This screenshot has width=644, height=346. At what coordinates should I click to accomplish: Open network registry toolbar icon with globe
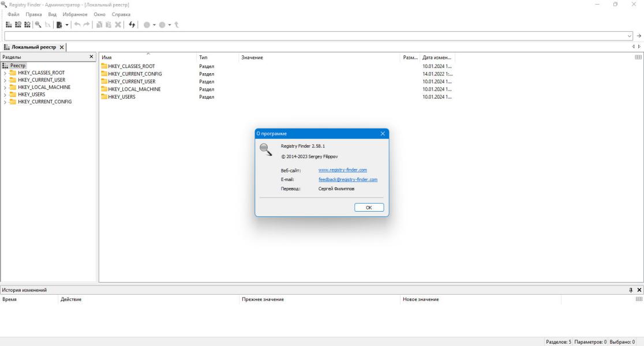(x=18, y=25)
